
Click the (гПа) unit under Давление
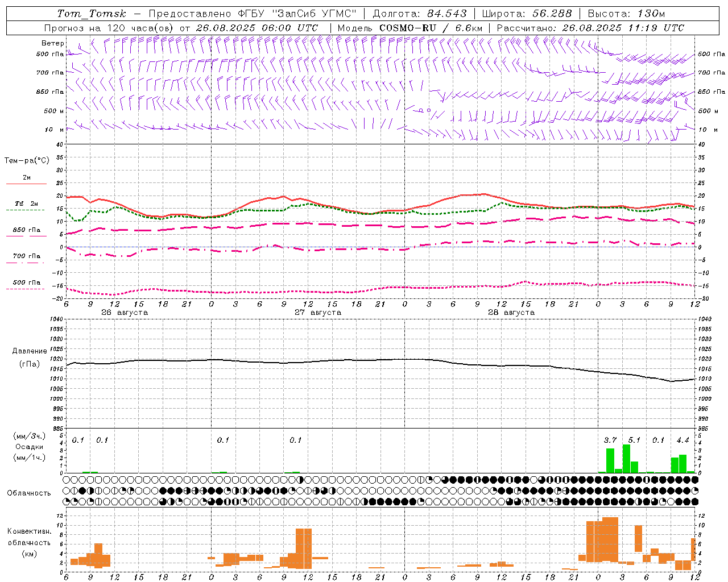coord(30,364)
